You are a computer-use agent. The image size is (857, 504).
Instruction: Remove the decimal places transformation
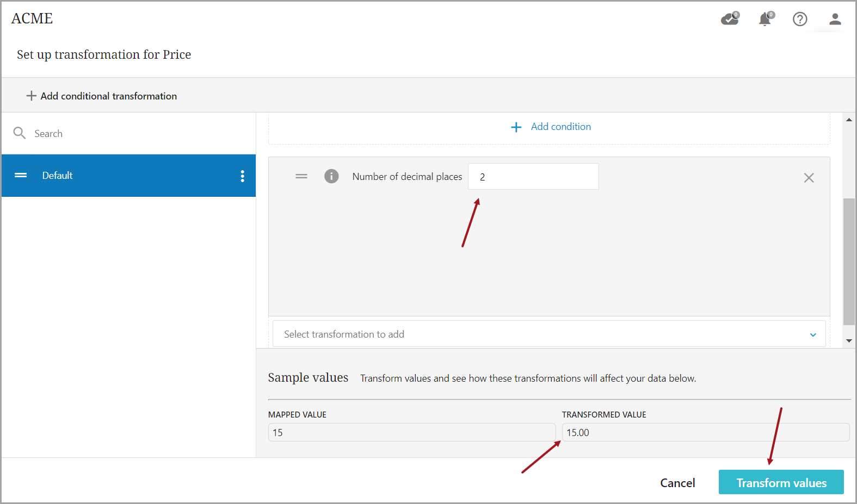(809, 178)
